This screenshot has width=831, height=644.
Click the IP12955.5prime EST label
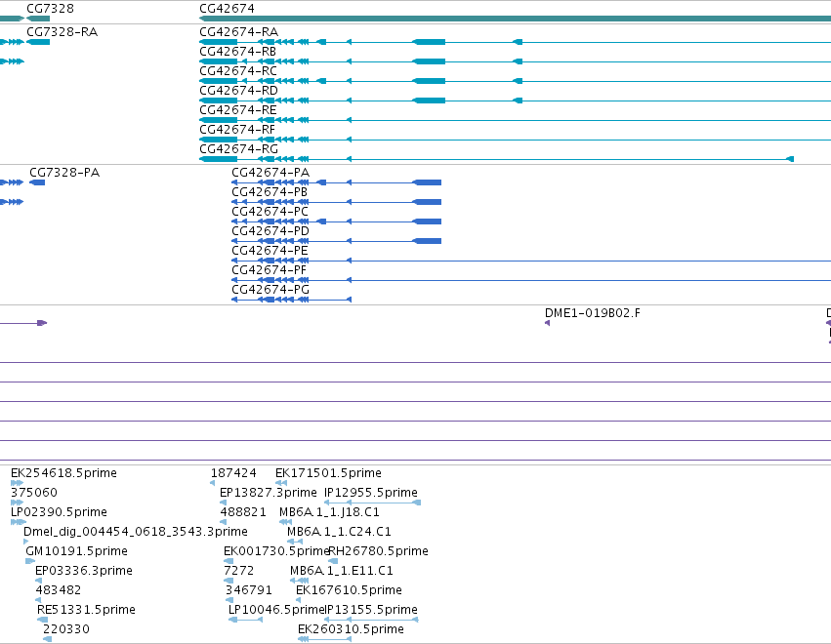coord(371,493)
